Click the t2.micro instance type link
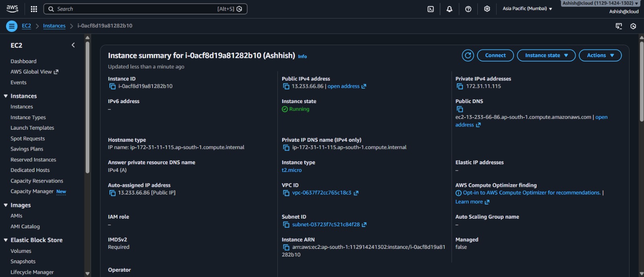 tap(292, 170)
